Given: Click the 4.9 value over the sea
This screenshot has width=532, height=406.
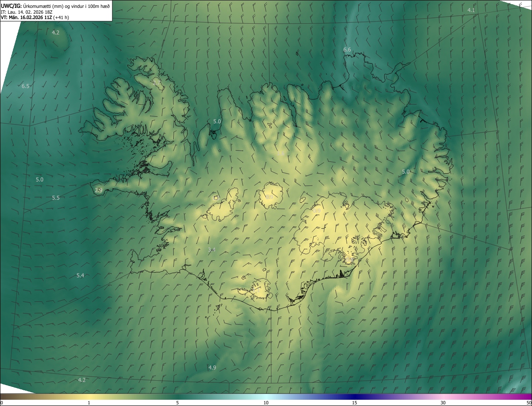Looking at the screenshot, I should [x=212, y=367].
